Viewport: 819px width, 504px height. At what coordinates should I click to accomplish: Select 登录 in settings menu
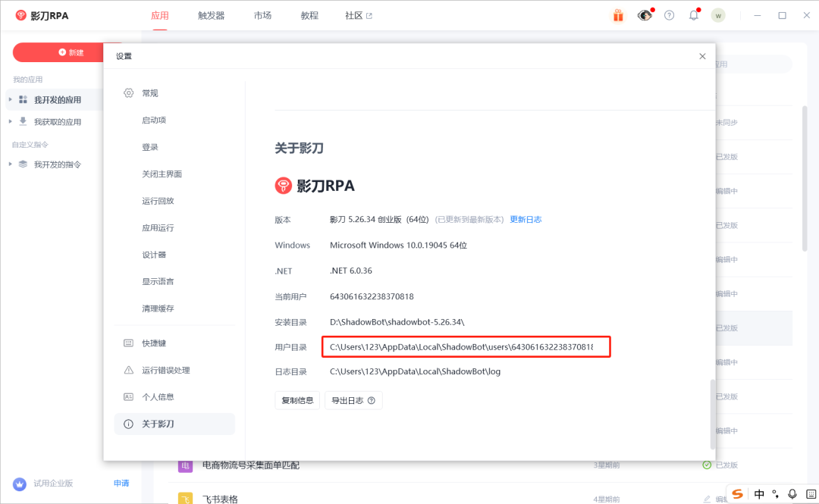click(150, 147)
